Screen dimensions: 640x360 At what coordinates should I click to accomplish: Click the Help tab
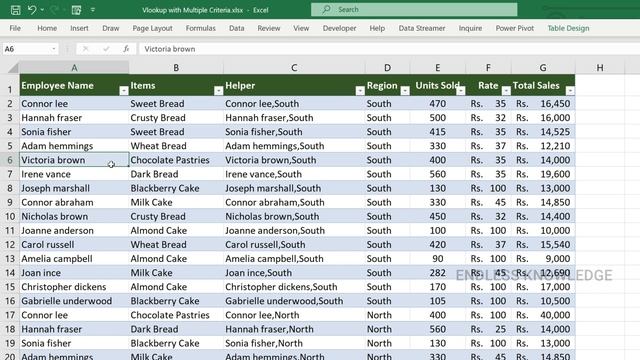click(377, 28)
